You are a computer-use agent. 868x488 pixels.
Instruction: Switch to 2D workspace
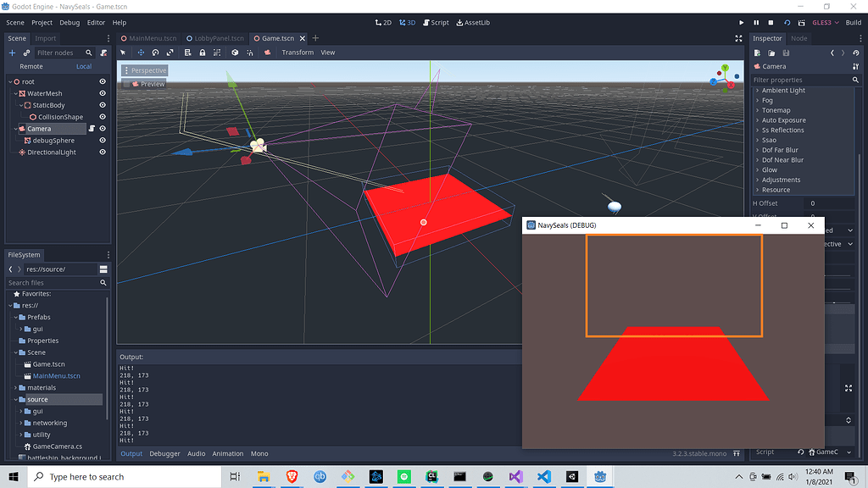coord(383,23)
